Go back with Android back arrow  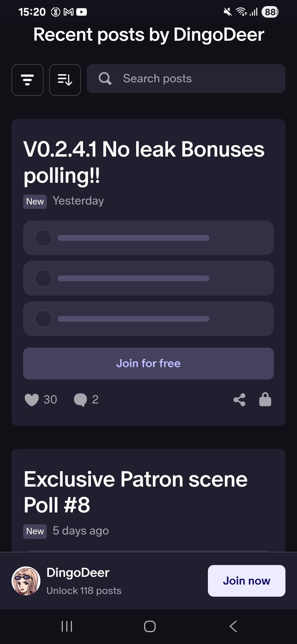(x=233, y=626)
